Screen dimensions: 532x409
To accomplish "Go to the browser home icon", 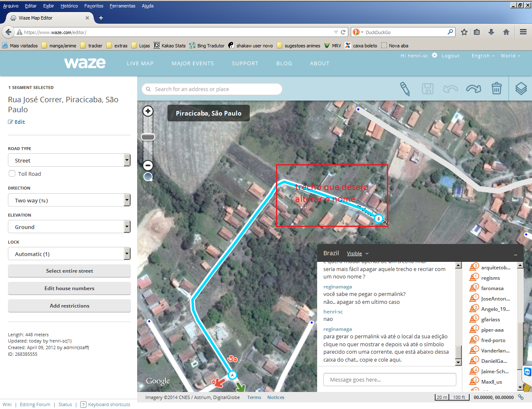I will coord(506,32).
